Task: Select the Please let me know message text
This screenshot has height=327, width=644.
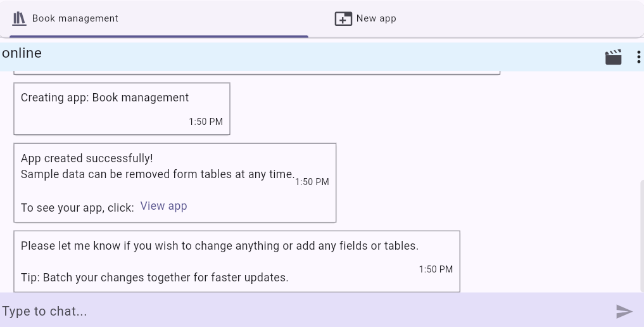Action: point(219,246)
